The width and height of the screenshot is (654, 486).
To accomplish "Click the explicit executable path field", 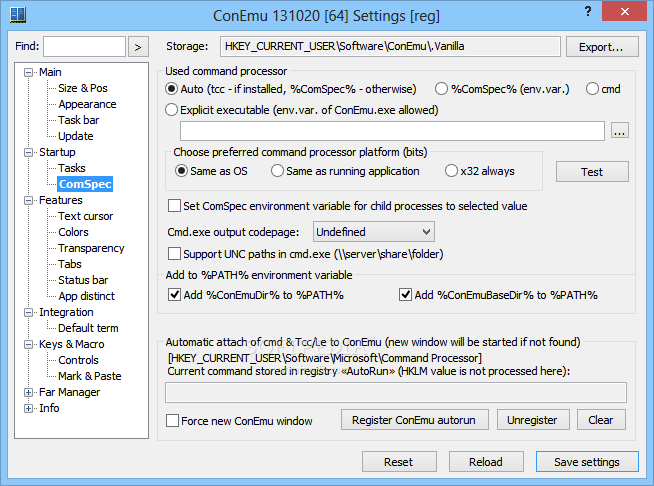I will (x=392, y=131).
